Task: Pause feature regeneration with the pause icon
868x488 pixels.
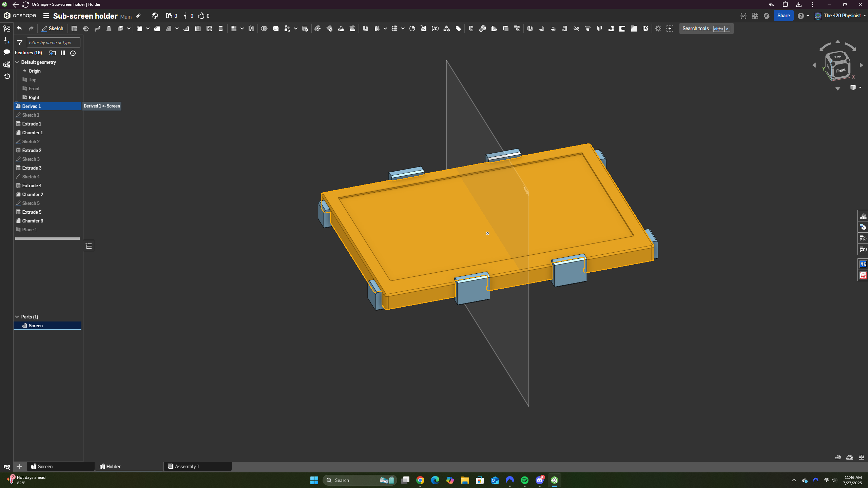Action: (63, 53)
